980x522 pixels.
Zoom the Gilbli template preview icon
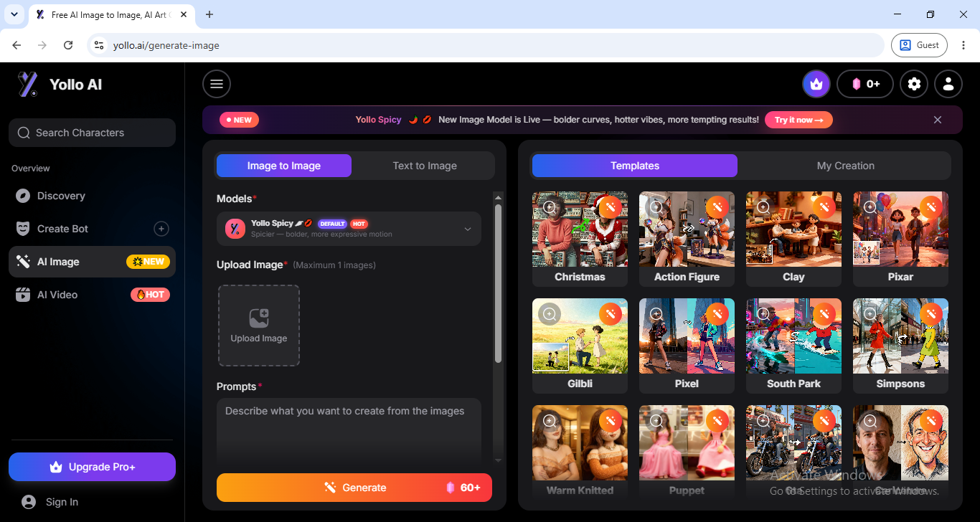(550, 314)
